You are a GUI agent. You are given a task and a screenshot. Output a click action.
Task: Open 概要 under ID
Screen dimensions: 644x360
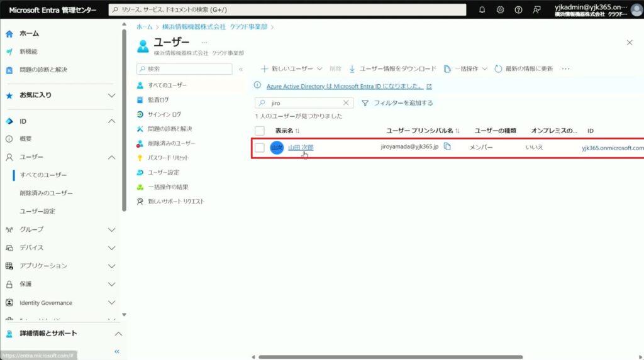coord(25,139)
